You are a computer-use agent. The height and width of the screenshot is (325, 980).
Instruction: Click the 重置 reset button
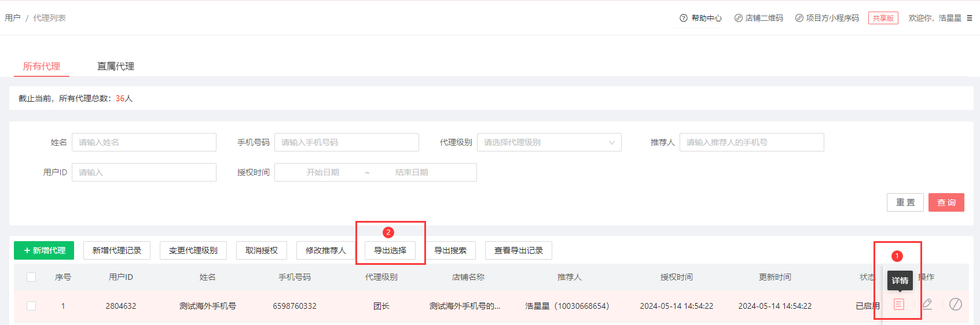(905, 202)
